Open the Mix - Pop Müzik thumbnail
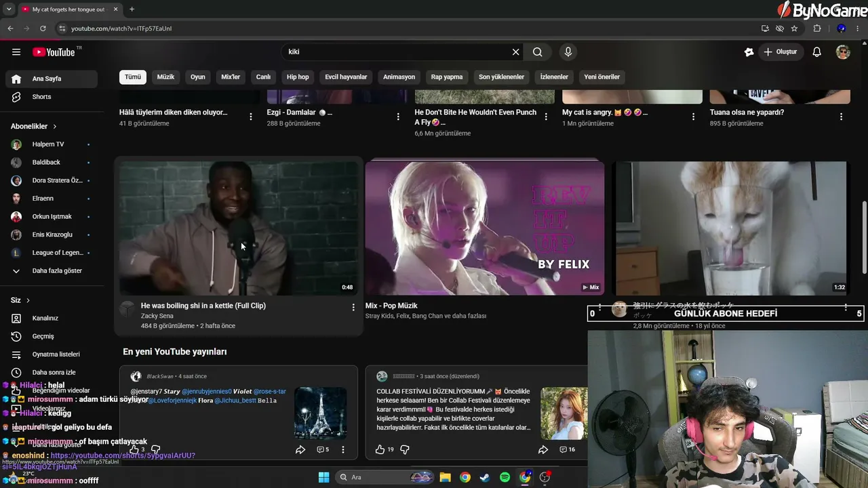 (x=484, y=228)
